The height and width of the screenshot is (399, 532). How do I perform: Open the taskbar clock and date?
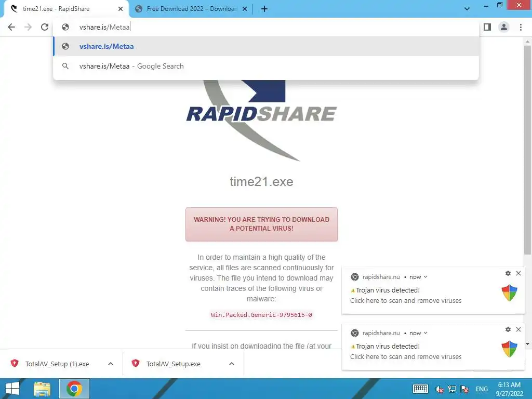tap(509, 389)
